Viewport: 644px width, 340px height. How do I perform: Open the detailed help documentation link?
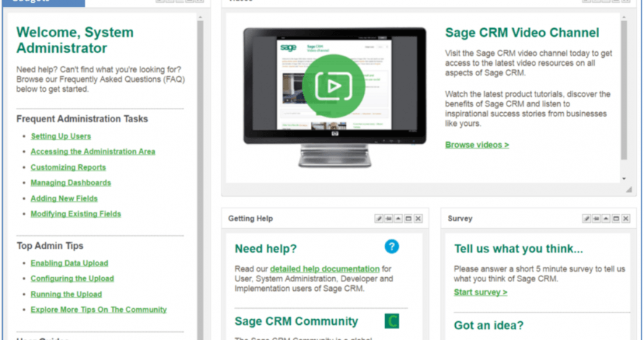click(324, 269)
